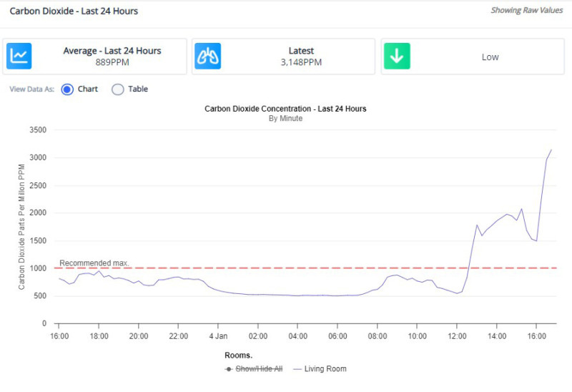
Task: Select the Chart radio button
Action: click(x=67, y=89)
